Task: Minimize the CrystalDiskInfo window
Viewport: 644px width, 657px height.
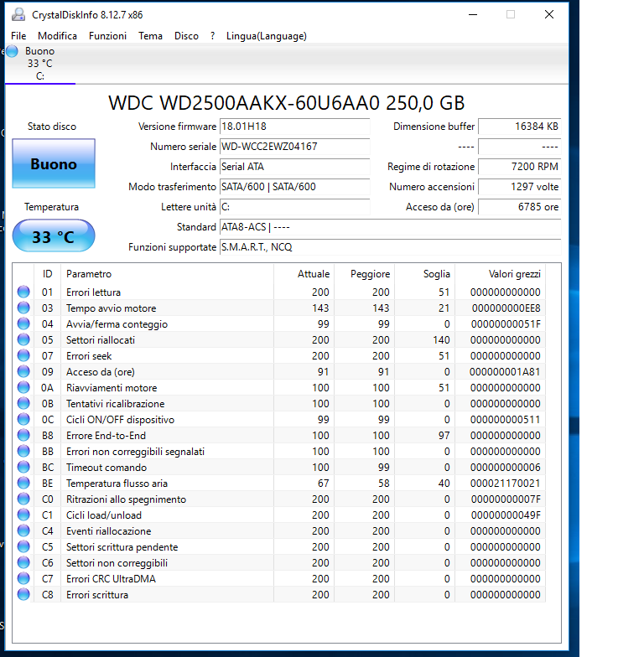Action: 473,15
